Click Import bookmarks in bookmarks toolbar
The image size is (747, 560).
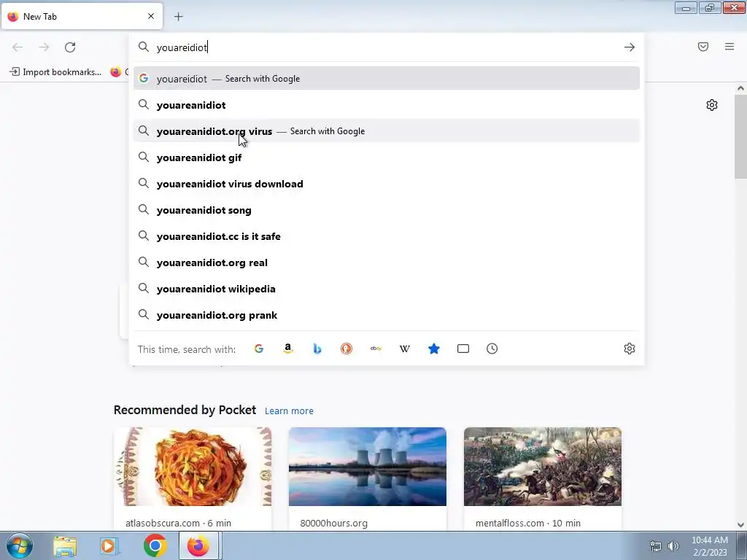pyautogui.click(x=55, y=72)
